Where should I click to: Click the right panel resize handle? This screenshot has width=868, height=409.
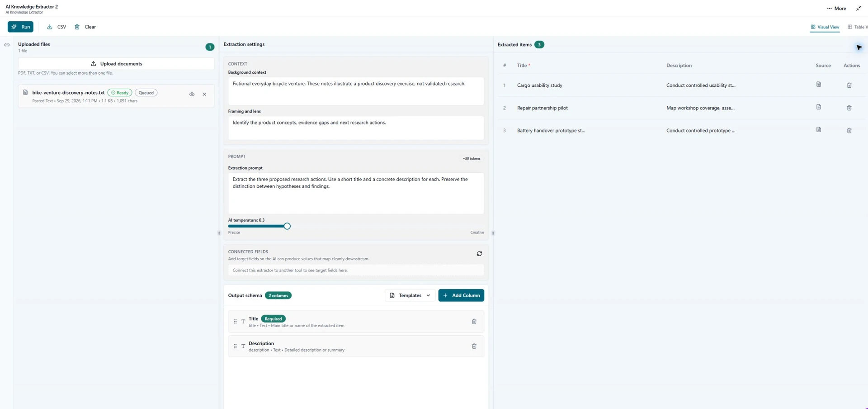[x=493, y=233]
